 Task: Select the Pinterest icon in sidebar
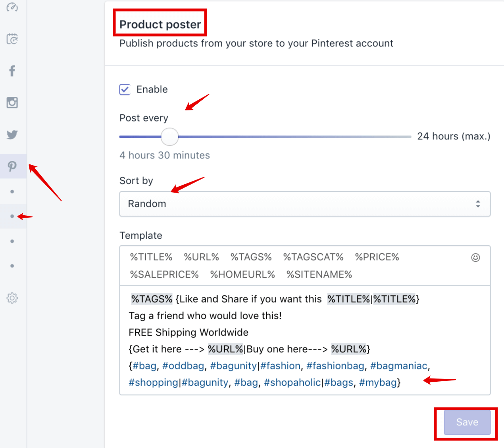coord(12,166)
